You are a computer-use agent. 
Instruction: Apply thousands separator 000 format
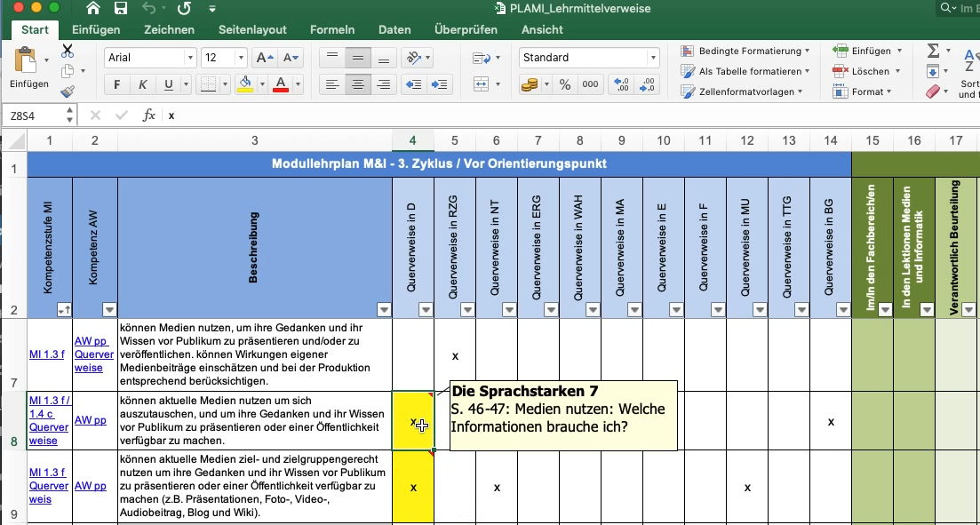click(x=590, y=84)
